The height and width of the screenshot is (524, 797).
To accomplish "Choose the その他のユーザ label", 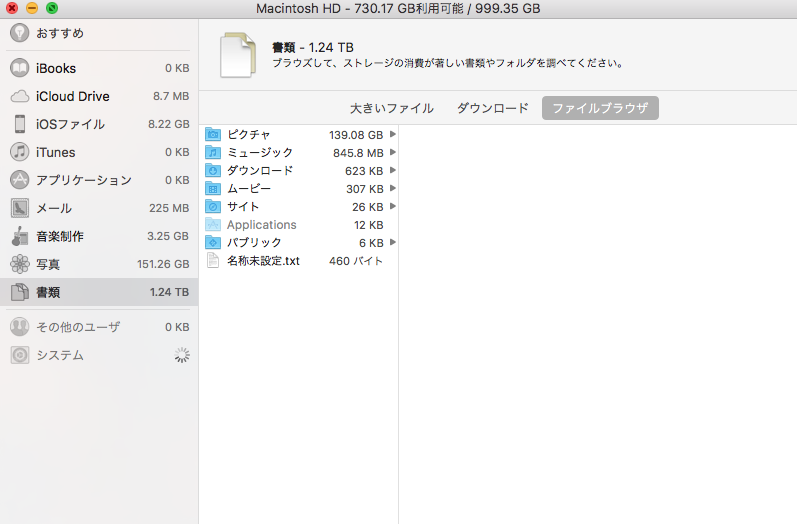I will point(78,327).
